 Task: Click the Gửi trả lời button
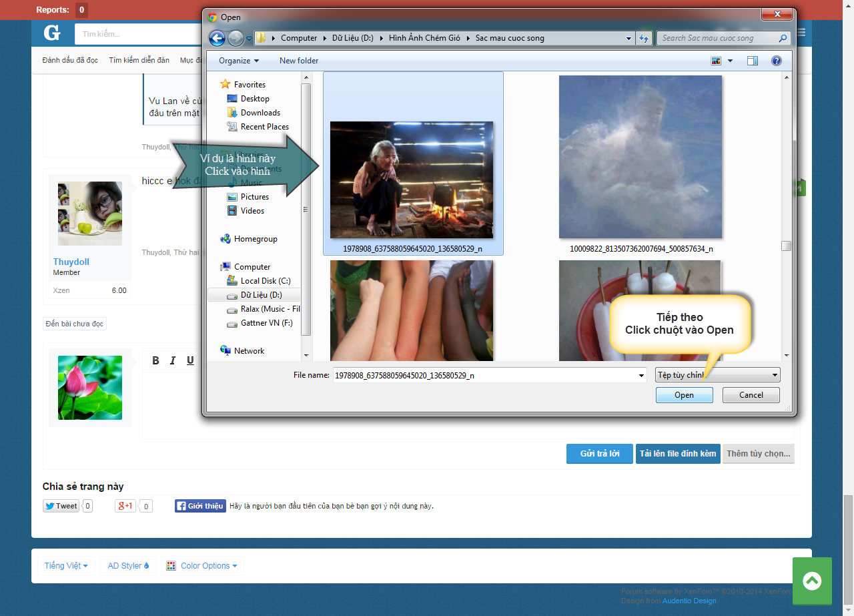[600, 454]
